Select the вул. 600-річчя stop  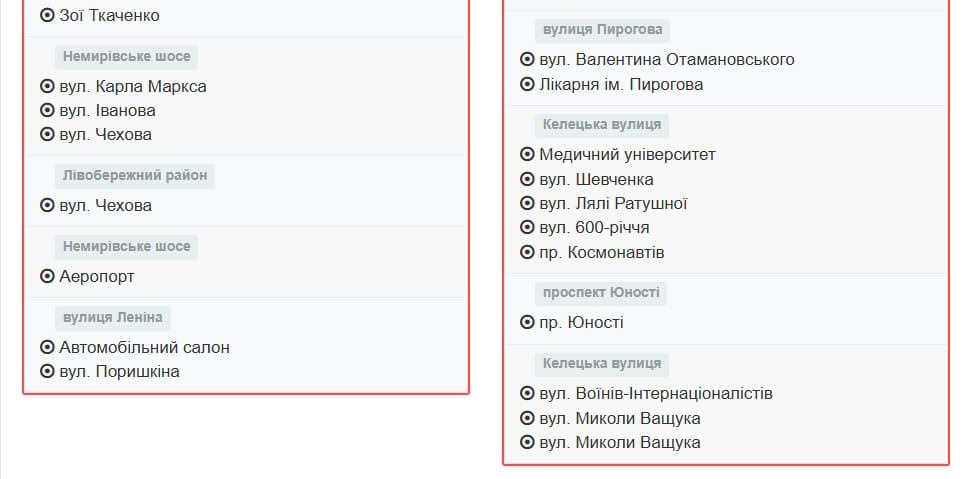pos(594,227)
